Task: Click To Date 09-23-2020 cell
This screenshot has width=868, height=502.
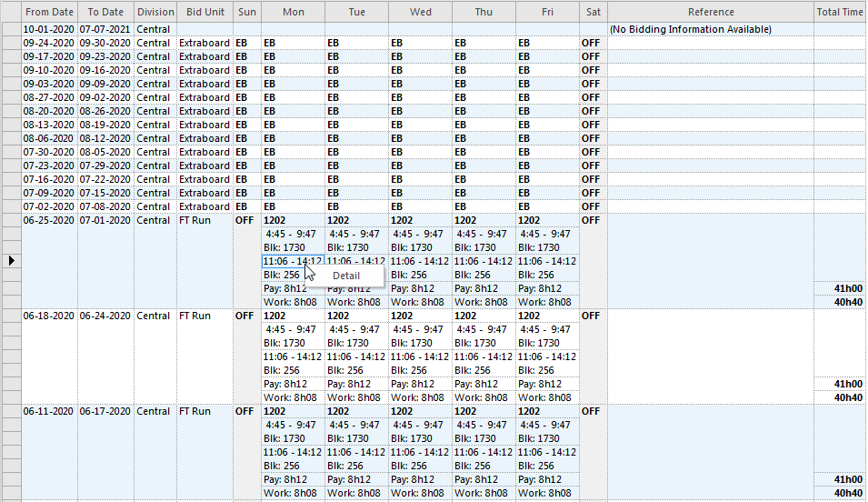Action: pyautogui.click(x=105, y=56)
